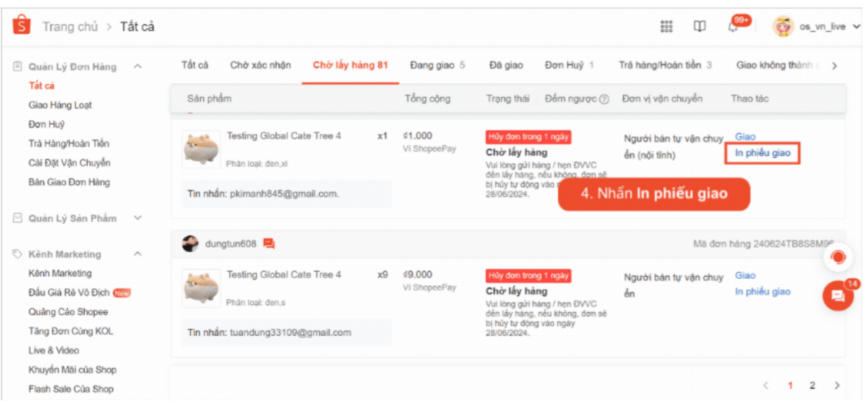Click In phiếu giao for dungtun608 order
The height and width of the screenshot is (404, 868).
[763, 292]
